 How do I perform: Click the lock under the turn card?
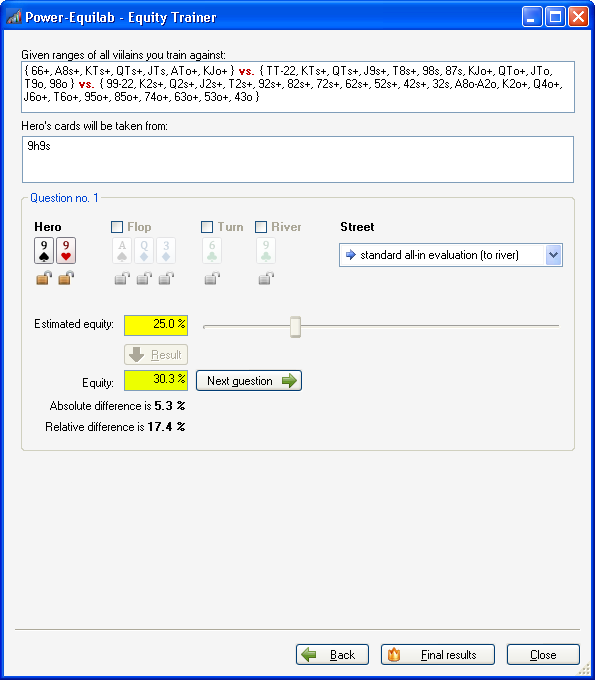click(x=212, y=278)
